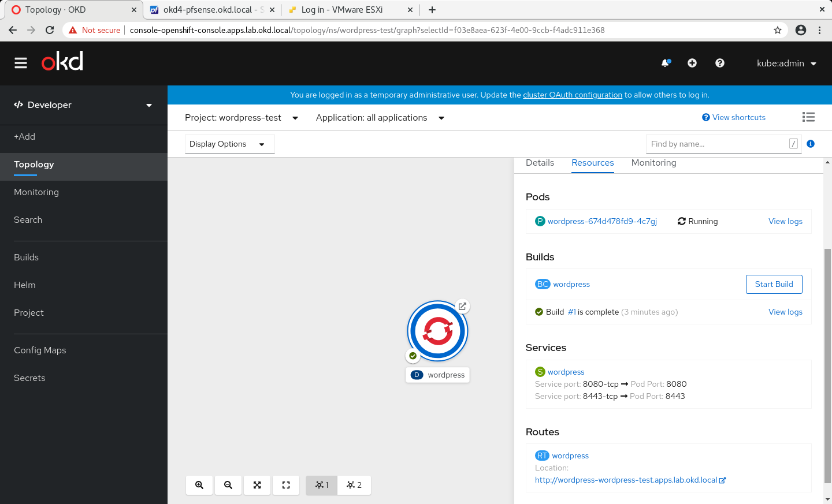The height and width of the screenshot is (504, 832).
Task: Open notifications bell
Action: click(x=666, y=63)
